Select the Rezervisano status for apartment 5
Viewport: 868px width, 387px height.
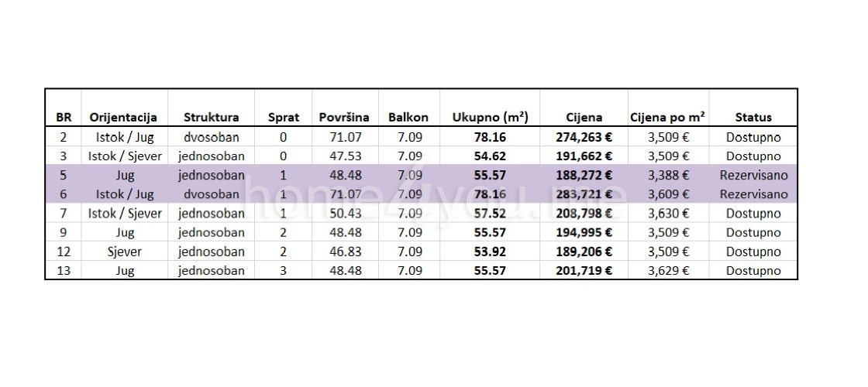pyautogui.click(x=753, y=175)
